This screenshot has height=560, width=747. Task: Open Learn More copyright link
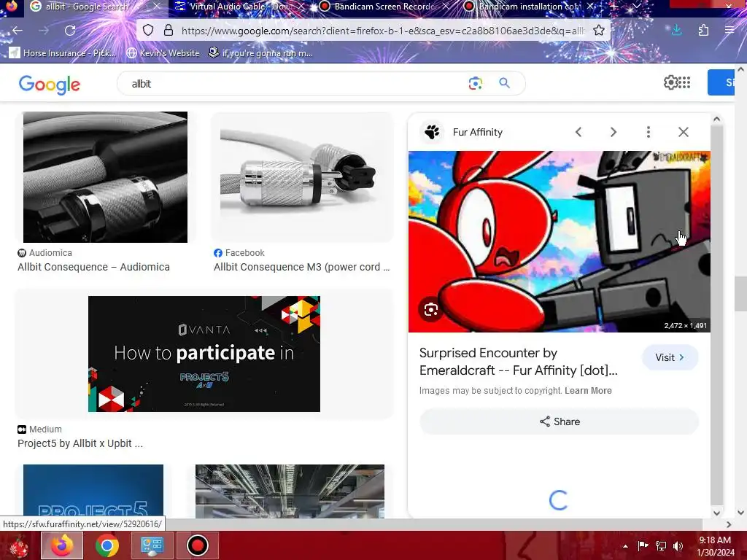pyautogui.click(x=589, y=391)
